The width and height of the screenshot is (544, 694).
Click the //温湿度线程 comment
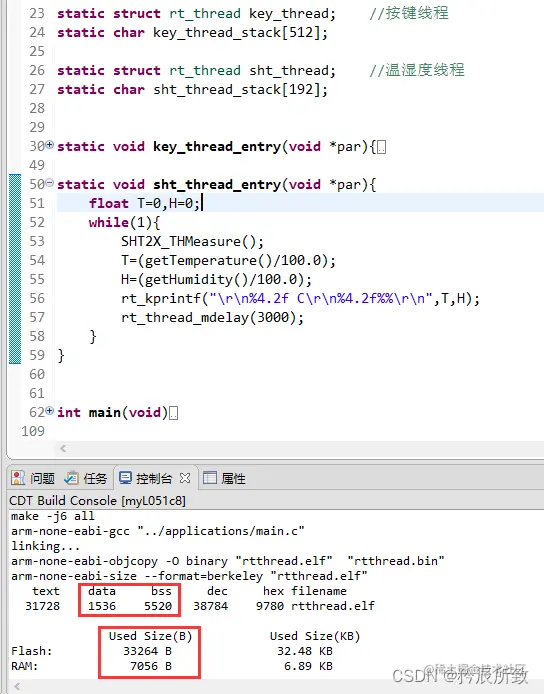click(417, 70)
